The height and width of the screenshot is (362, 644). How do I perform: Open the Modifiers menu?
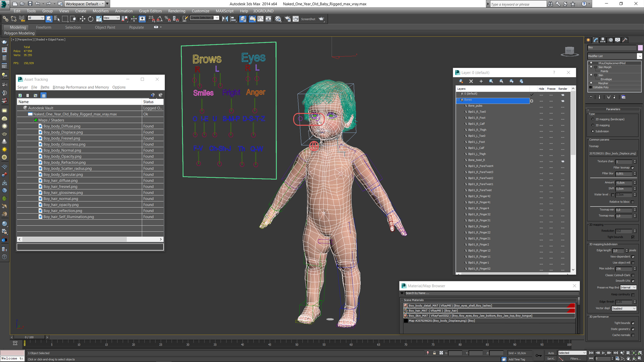point(101,11)
